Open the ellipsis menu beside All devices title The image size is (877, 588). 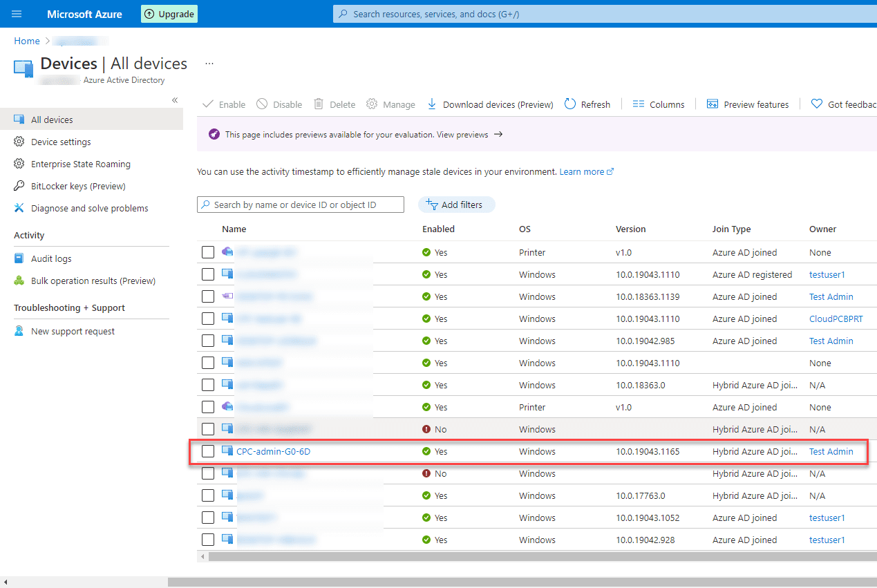point(209,63)
